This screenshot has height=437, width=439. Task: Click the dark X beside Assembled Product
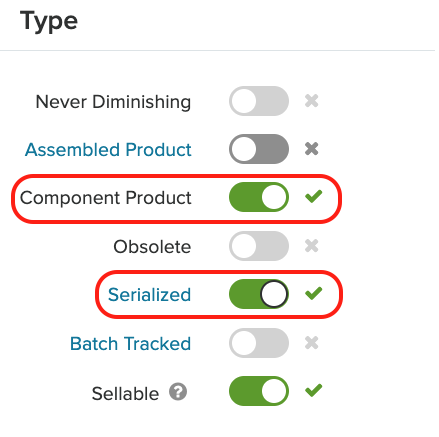312,149
